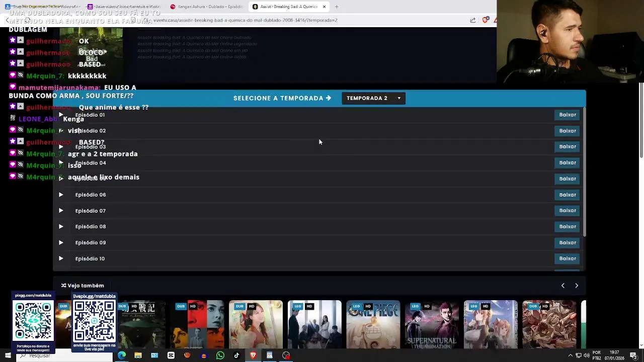Screen dimensions: 644x362
Task: Download Episódio 01 with its Baixar button
Action: pyautogui.click(x=568, y=115)
